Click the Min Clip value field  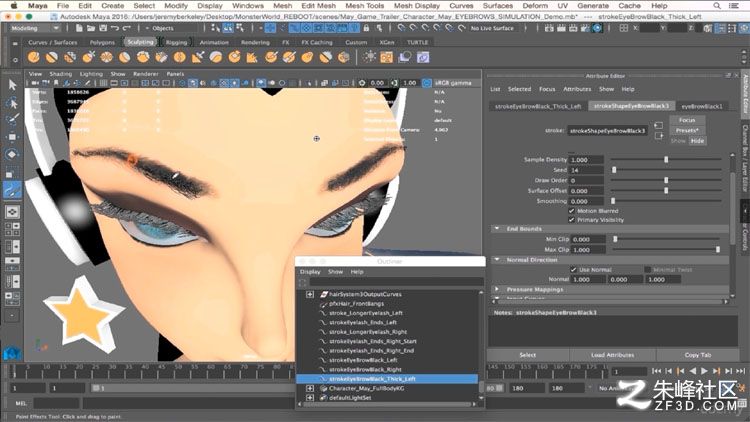[x=587, y=239]
